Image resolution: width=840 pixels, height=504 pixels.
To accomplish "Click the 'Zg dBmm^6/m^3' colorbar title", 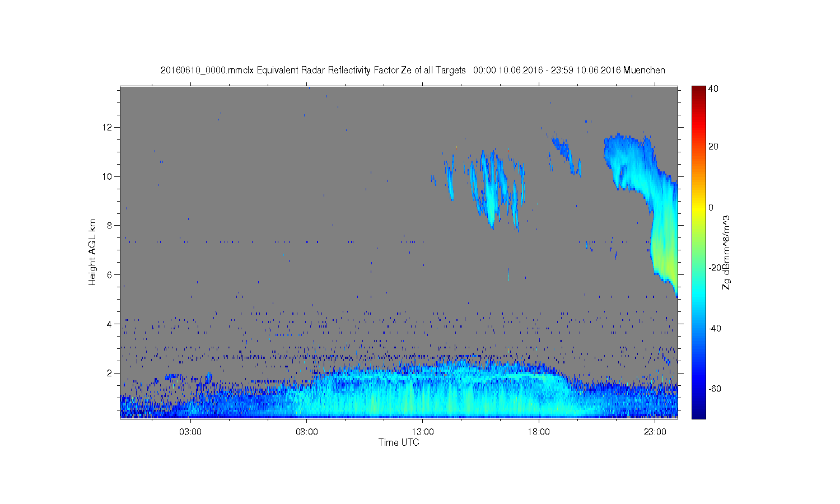I will pyautogui.click(x=726, y=252).
